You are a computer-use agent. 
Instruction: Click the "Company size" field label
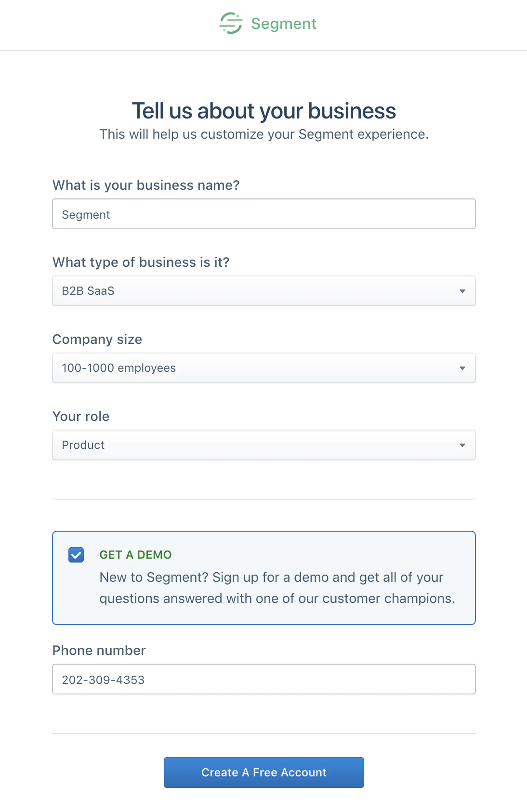97,340
